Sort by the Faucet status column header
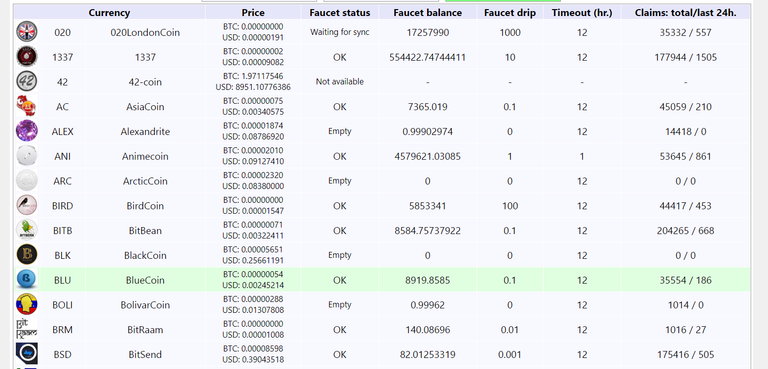Screen dimensions: 768x369 [339, 13]
